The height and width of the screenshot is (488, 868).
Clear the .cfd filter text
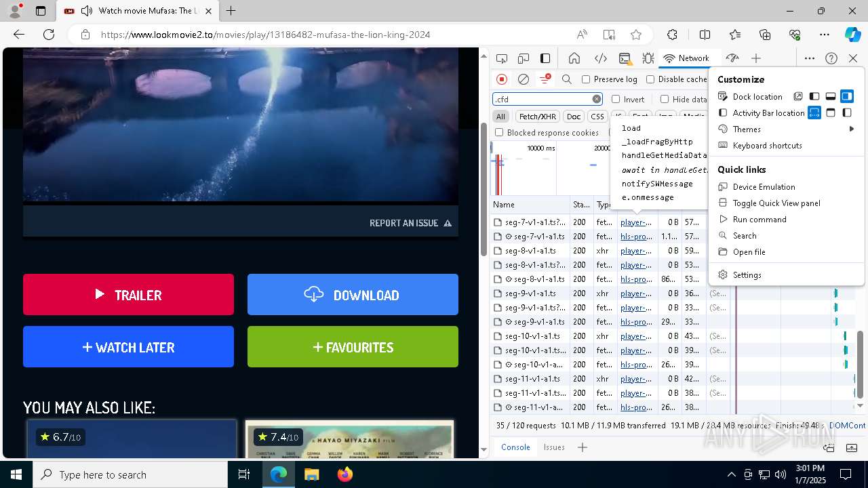pyautogui.click(x=597, y=99)
